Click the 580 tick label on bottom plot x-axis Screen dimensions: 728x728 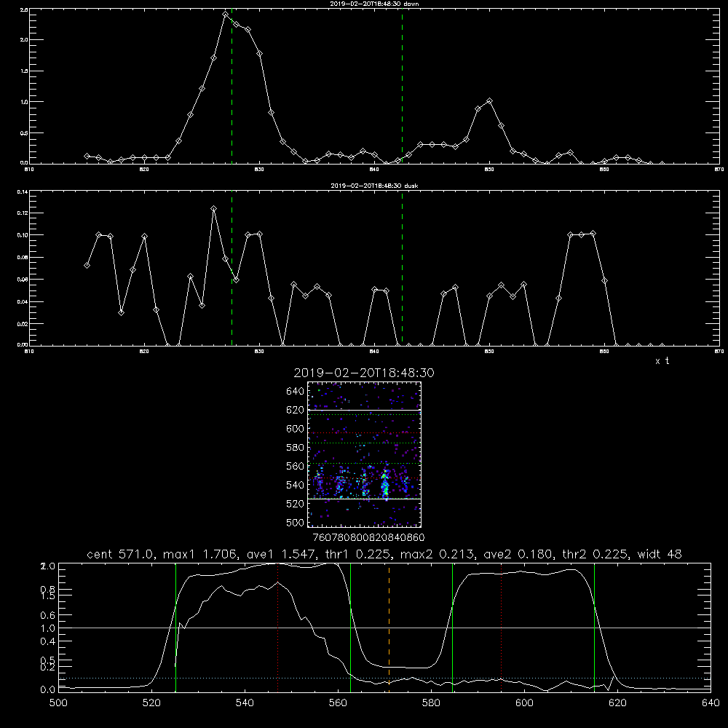tap(431, 703)
